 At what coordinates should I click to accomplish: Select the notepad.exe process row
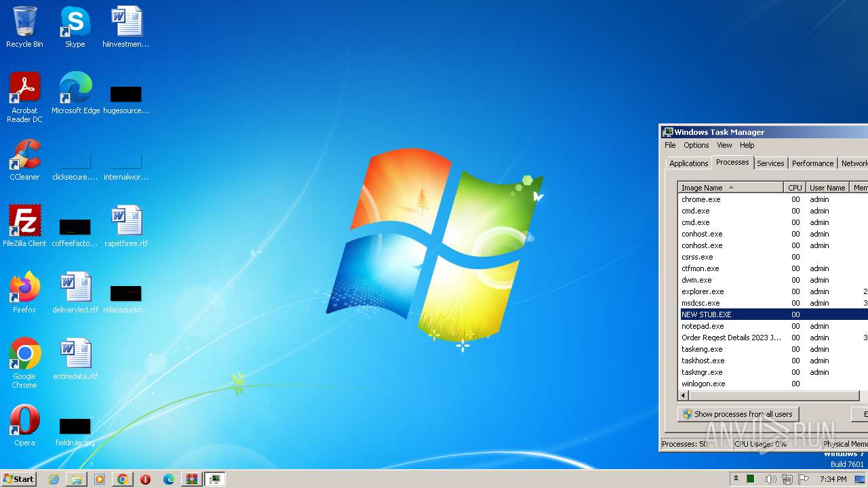point(774,326)
